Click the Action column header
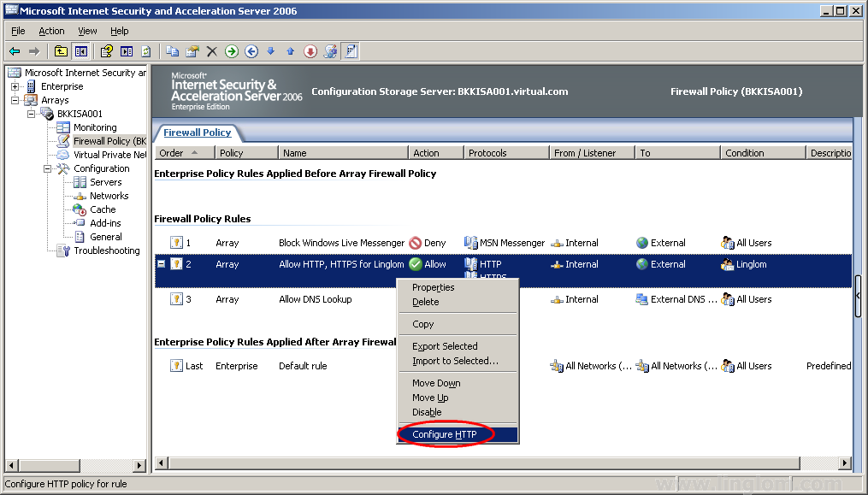 436,153
